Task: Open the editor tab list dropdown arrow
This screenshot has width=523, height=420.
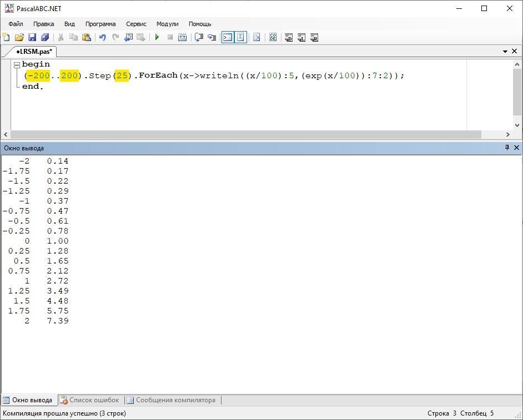Action: pos(505,52)
